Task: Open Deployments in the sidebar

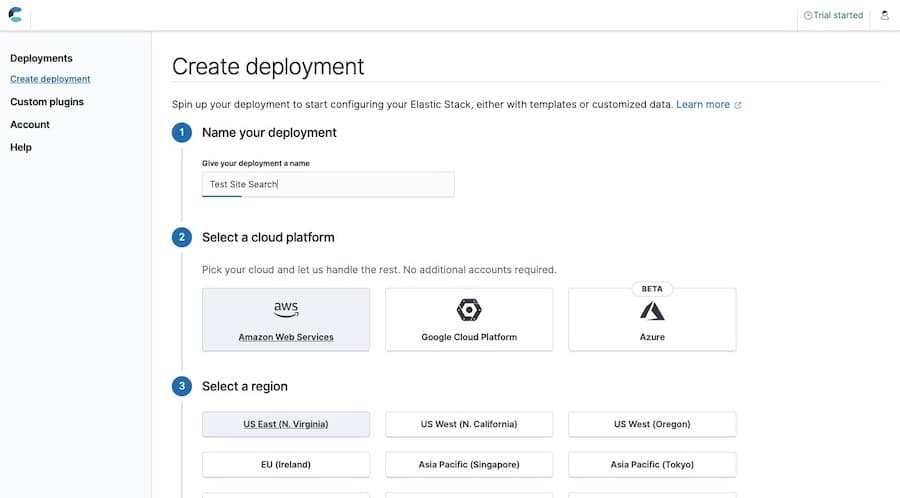Action: coord(41,58)
